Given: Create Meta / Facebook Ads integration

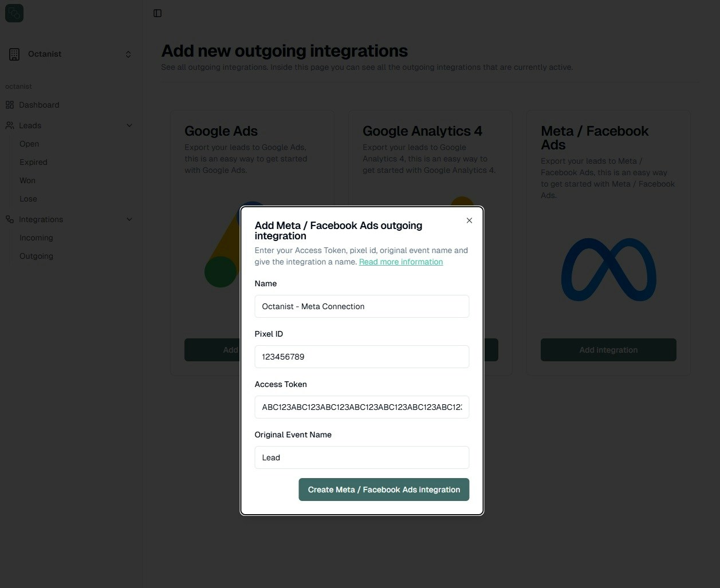Looking at the screenshot, I should (x=384, y=490).
